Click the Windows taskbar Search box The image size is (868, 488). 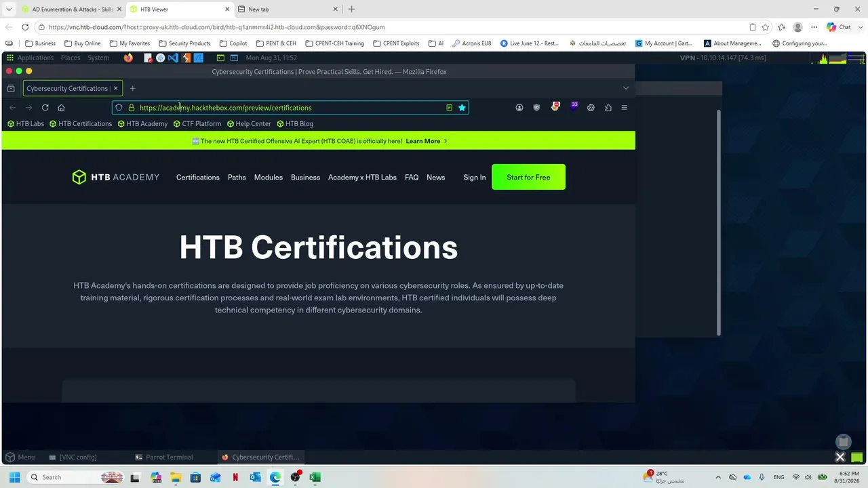[x=76, y=477]
